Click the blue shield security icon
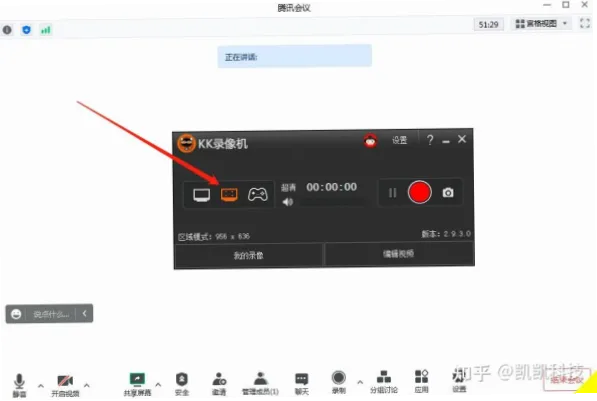The width and height of the screenshot is (597, 401). [26, 30]
